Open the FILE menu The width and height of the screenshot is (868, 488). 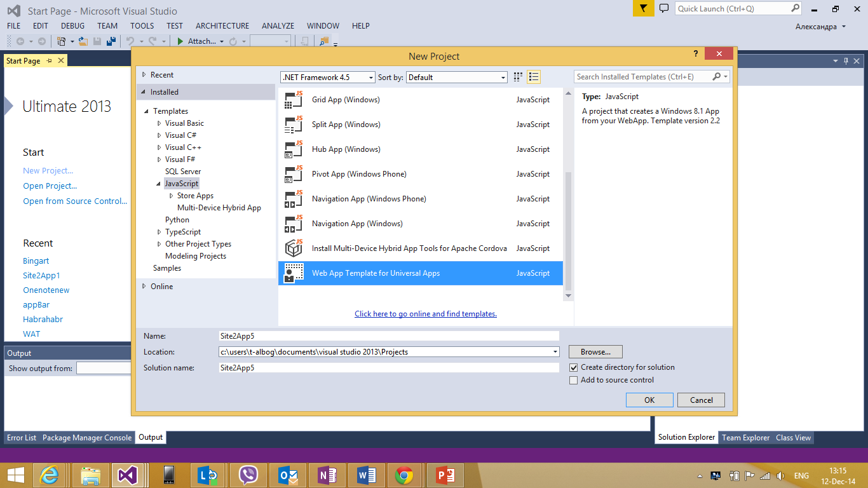pyautogui.click(x=14, y=26)
